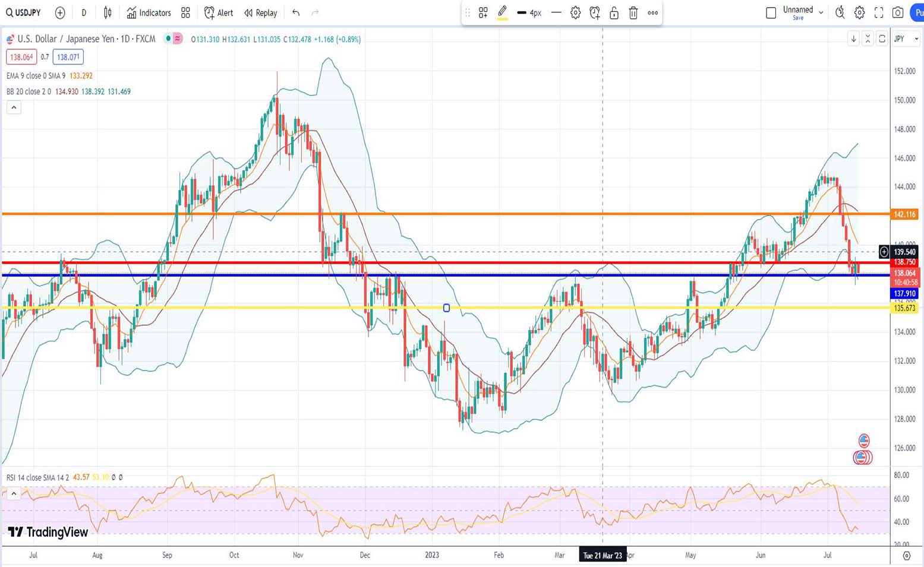Select the D timeframe interval
Screen dimensions: 924x567
coord(84,12)
